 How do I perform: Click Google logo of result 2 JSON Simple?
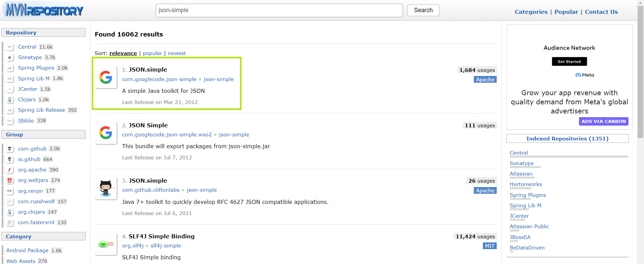click(x=106, y=133)
